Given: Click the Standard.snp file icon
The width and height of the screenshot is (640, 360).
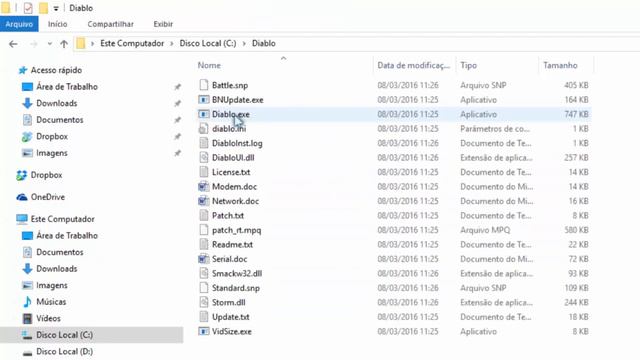Looking at the screenshot, I should point(203,288).
